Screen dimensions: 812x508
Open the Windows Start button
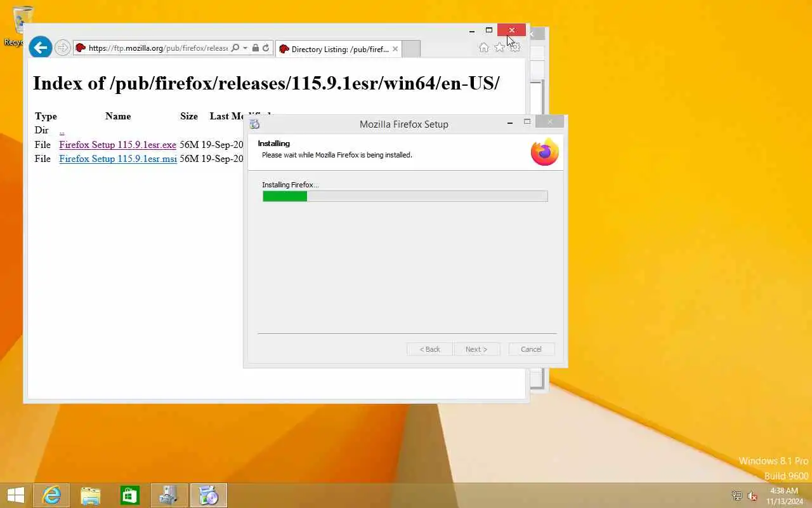16,495
